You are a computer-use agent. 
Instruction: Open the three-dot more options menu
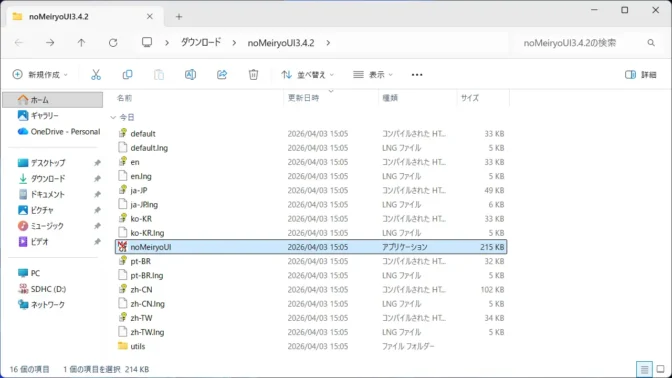(417, 75)
